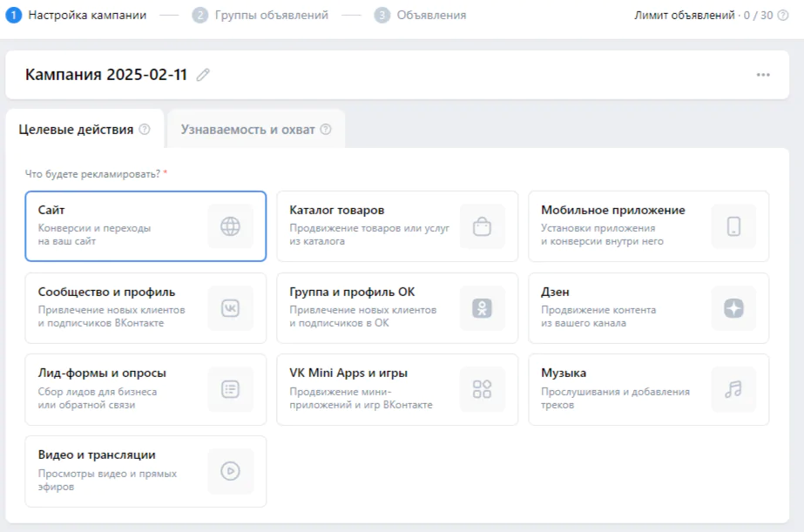The width and height of the screenshot is (804, 532).
Task: Select the Группа и профиль ОК option
Action: click(397, 308)
